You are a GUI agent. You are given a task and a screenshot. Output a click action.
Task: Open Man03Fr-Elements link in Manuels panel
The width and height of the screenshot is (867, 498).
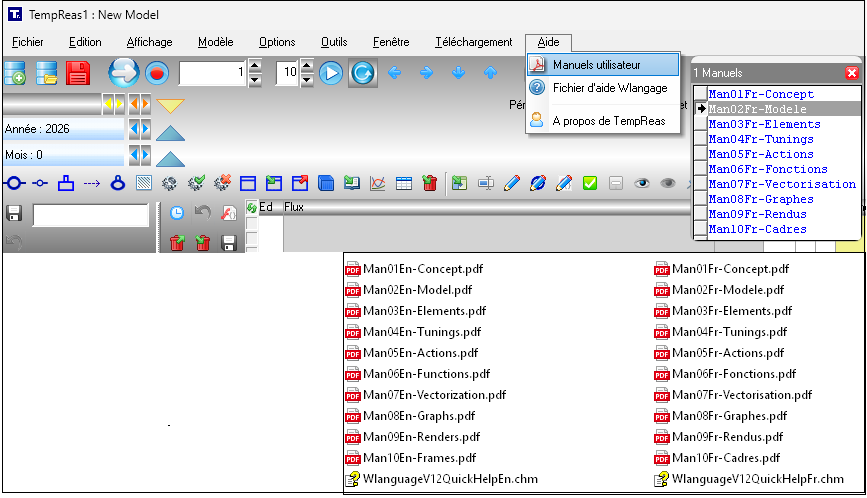764,124
